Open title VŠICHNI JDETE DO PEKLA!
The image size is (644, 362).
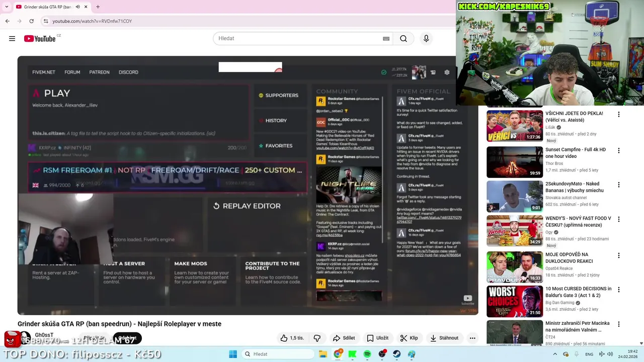(x=574, y=117)
